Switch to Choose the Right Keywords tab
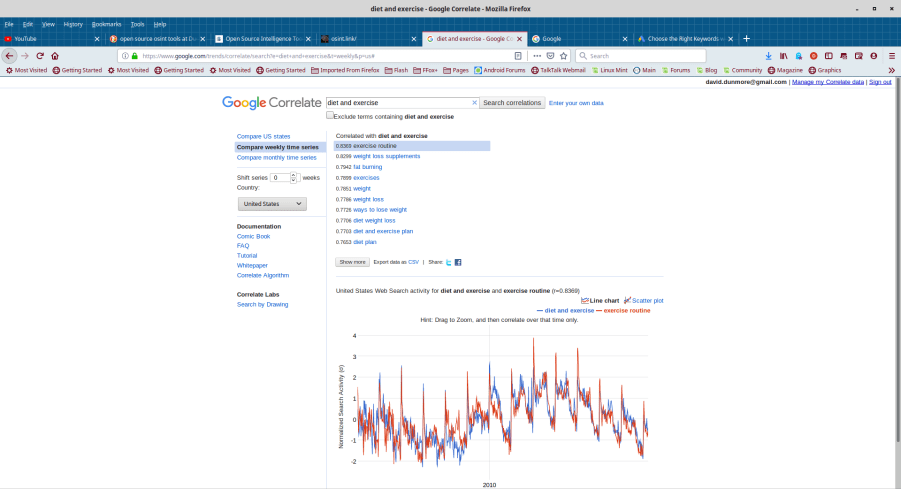901x489 pixels. [x=686, y=38]
